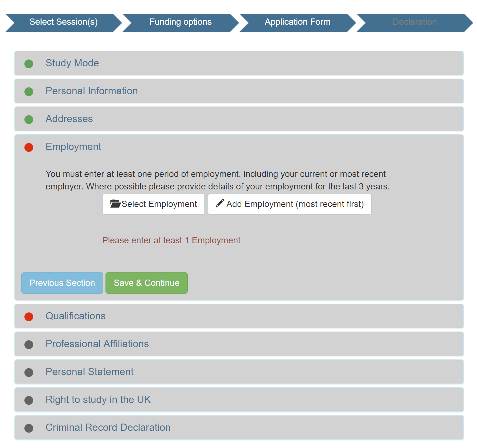Click the folder icon on Select Employment
Image resolution: width=477 pixels, height=448 pixels.
click(x=115, y=204)
